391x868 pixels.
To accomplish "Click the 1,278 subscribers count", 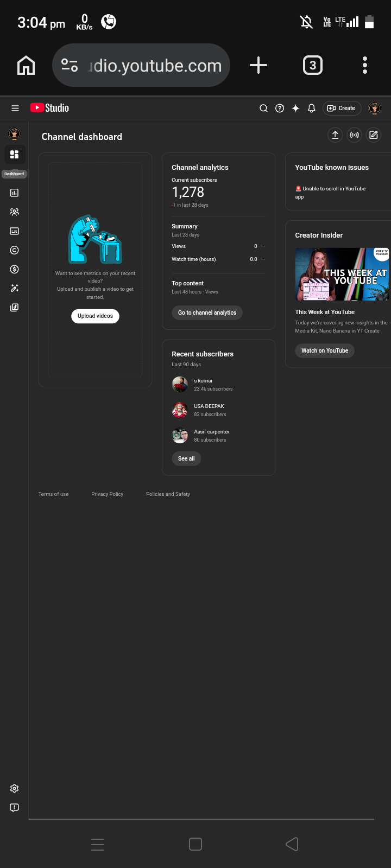I will click(188, 192).
